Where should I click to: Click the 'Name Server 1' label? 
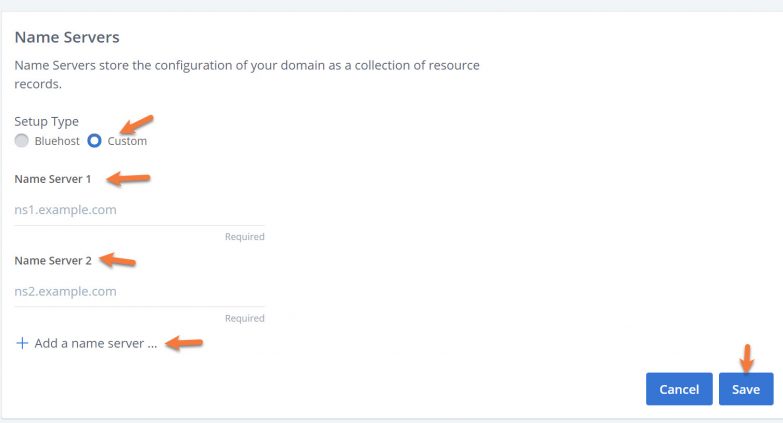pyautogui.click(x=53, y=179)
